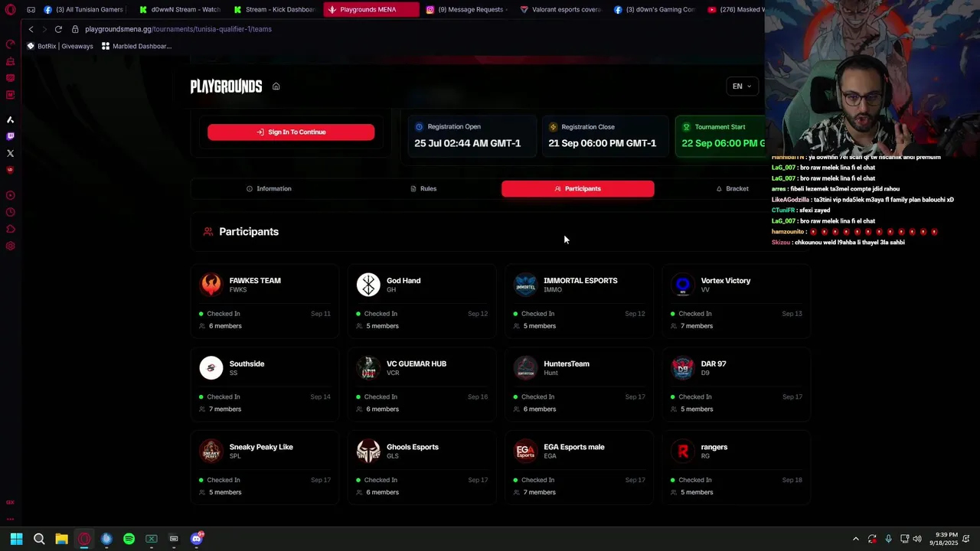Open X in Opera sidebar
This screenshot has width=980, height=551.
coord(10,154)
